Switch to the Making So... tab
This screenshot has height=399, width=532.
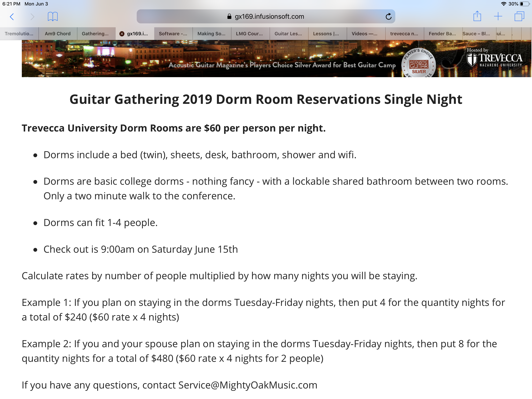(212, 34)
